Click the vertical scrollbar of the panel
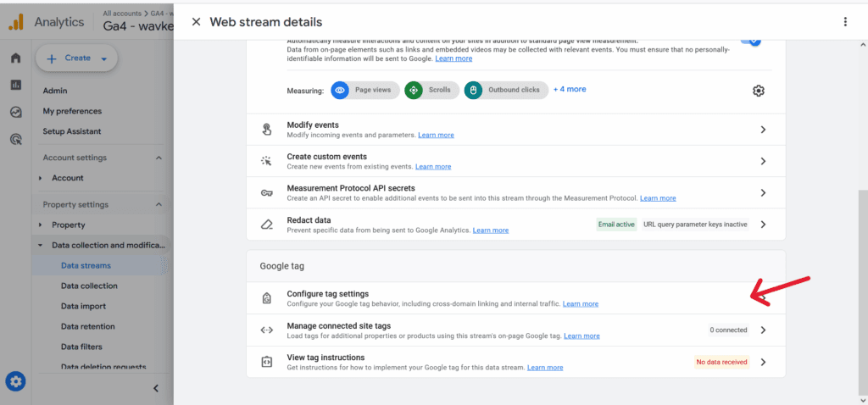The image size is (868, 405). tap(864, 293)
